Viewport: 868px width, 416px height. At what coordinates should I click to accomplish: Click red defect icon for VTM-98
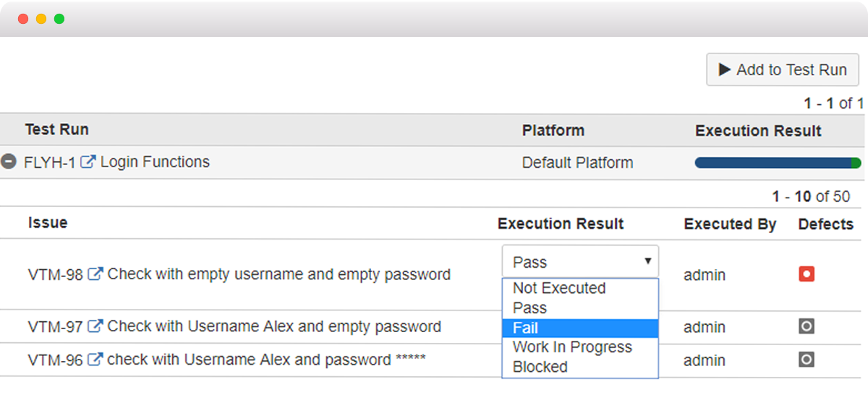[807, 274]
